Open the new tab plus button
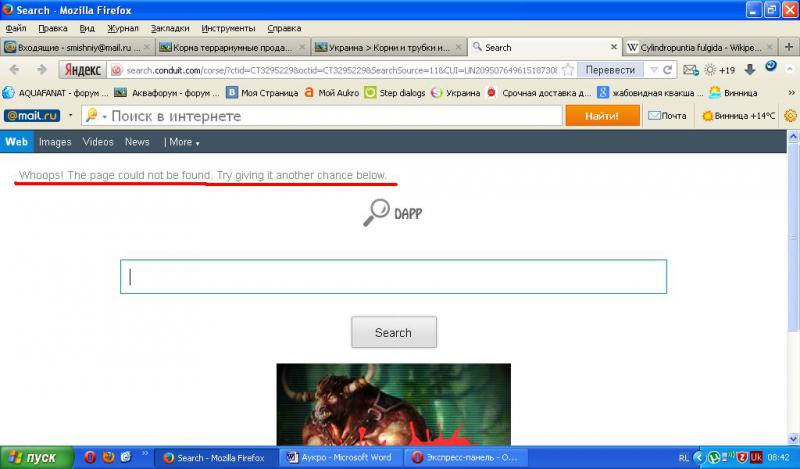800x469 pixels. tap(789, 47)
